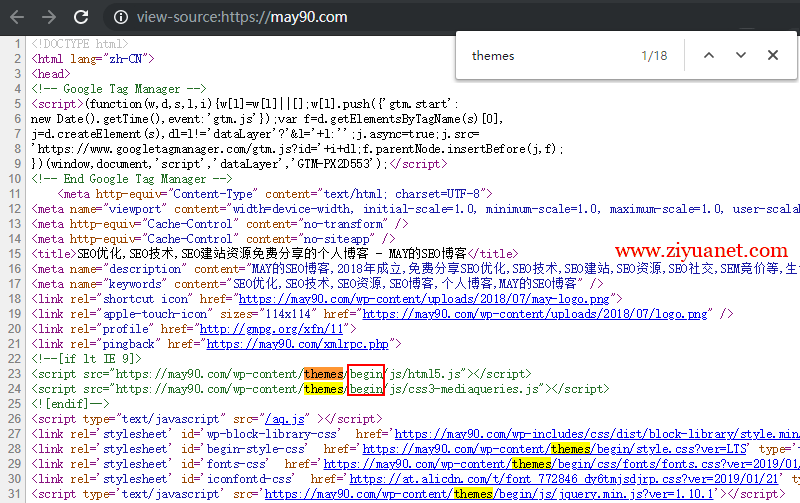Click the '<!--[if lt IE 9]>' line

point(86,359)
